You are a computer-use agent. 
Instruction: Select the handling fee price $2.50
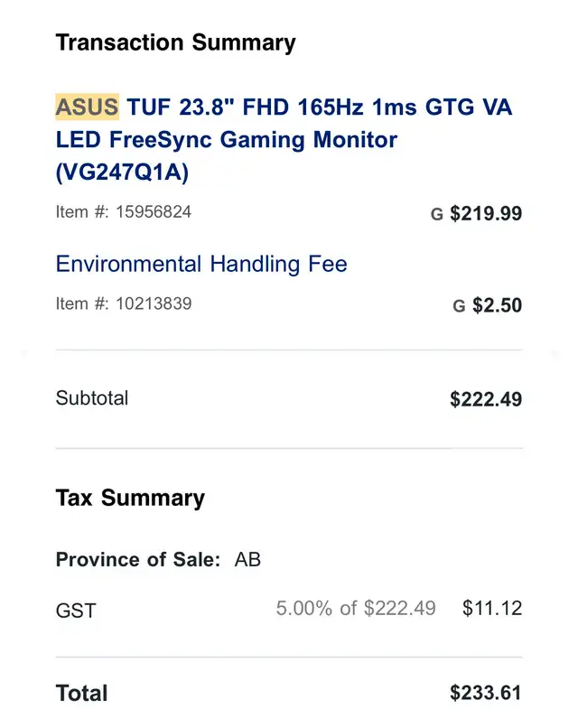[x=498, y=305]
